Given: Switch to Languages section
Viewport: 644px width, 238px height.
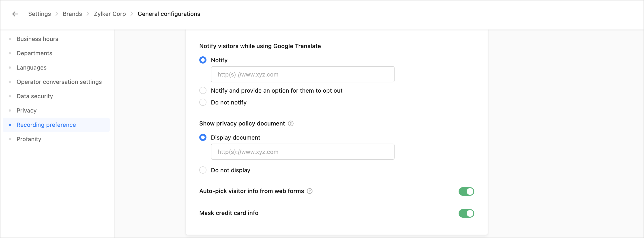Looking at the screenshot, I should (x=32, y=67).
